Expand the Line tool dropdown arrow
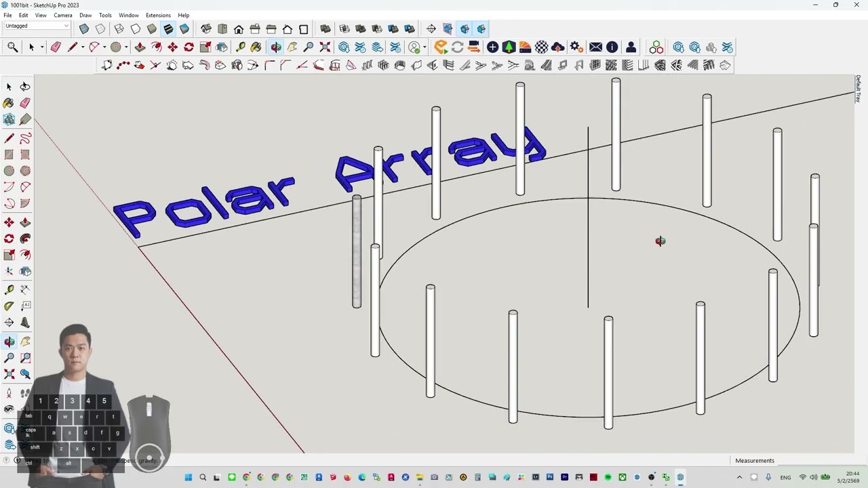 click(83, 47)
